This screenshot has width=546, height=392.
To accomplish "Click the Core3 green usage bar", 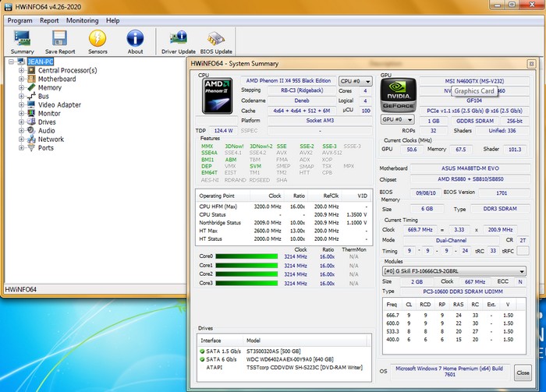I will pos(246,283).
